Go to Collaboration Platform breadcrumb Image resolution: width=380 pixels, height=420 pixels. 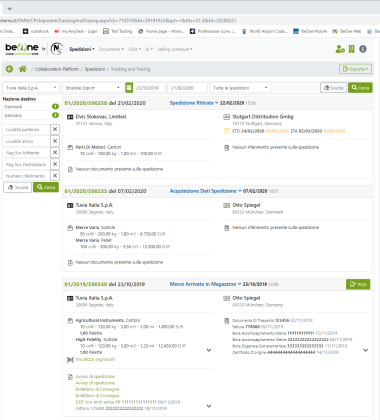[x=57, y=69]
